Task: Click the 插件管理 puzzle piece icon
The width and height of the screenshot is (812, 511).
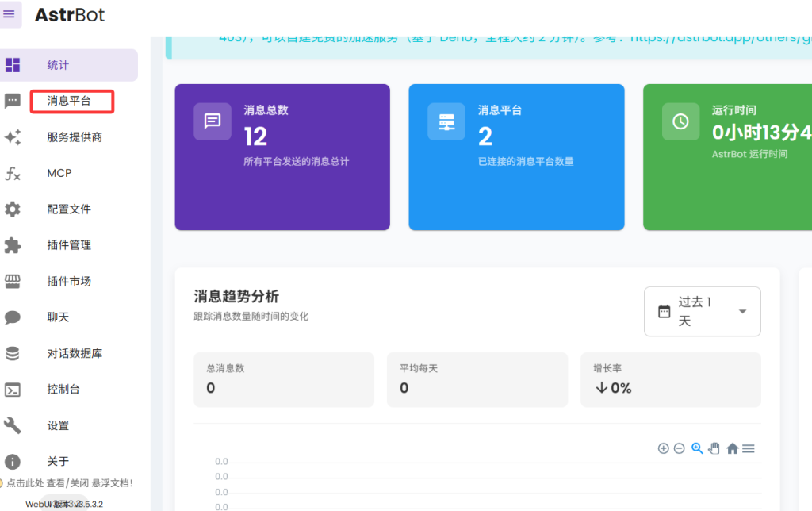Action: [13, 245]
